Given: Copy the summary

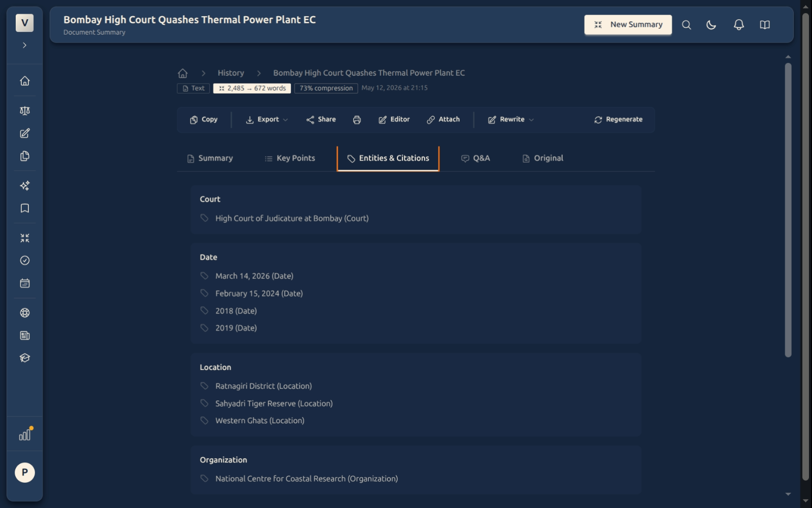Looking at the screenshot, I should coord(204,119).
